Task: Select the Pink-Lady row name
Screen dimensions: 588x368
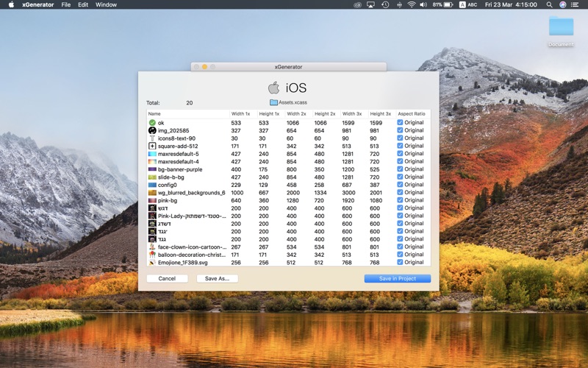Action: (x=192, y=216)
